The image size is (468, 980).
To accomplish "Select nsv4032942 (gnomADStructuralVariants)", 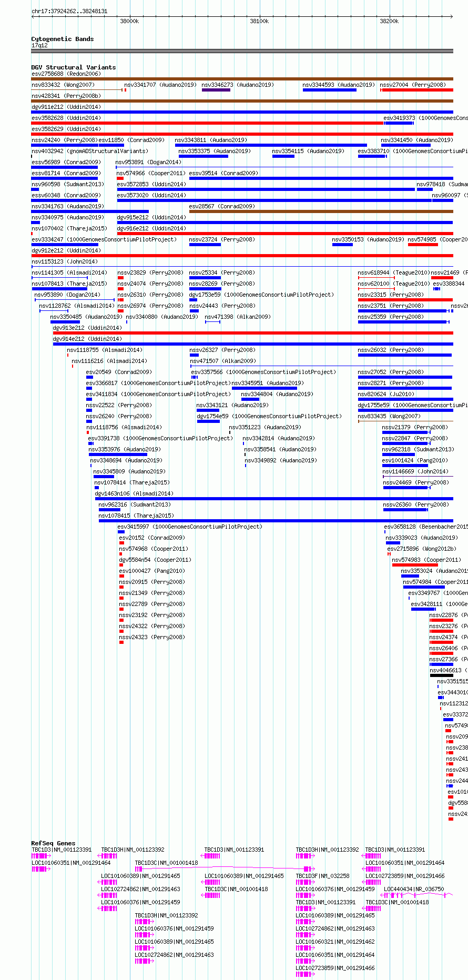I will pos(90,151).
